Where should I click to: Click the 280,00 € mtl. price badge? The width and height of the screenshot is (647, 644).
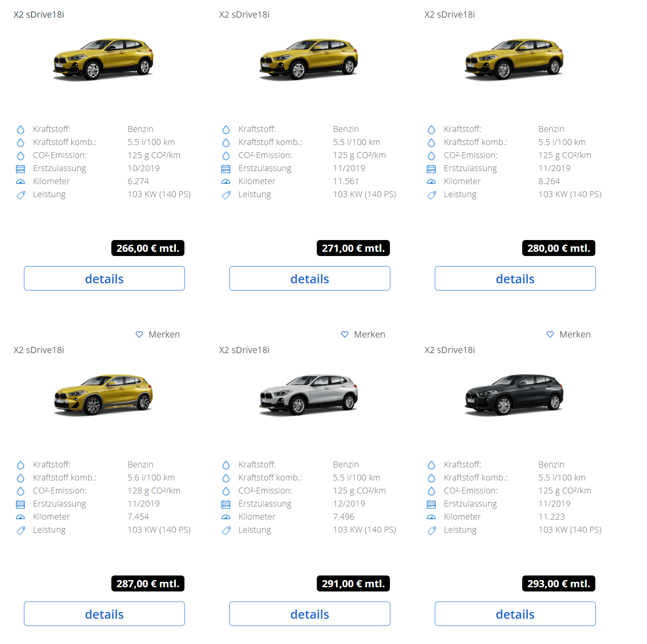(x=559, y=248)
